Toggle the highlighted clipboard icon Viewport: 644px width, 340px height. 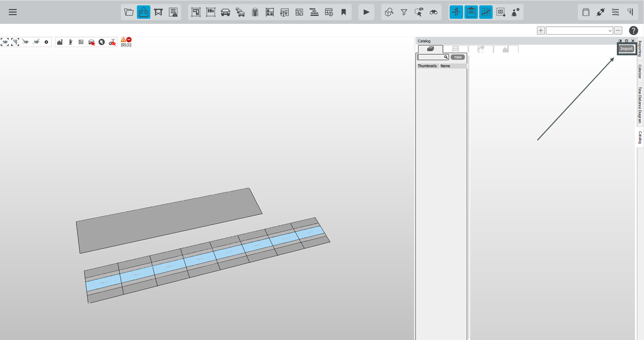471,12
